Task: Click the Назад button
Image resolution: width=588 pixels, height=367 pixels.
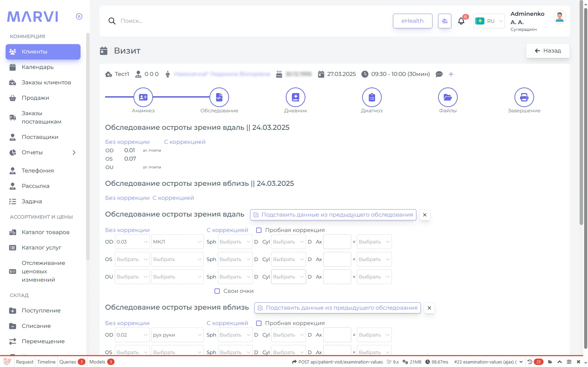Action: pos(548,51)
